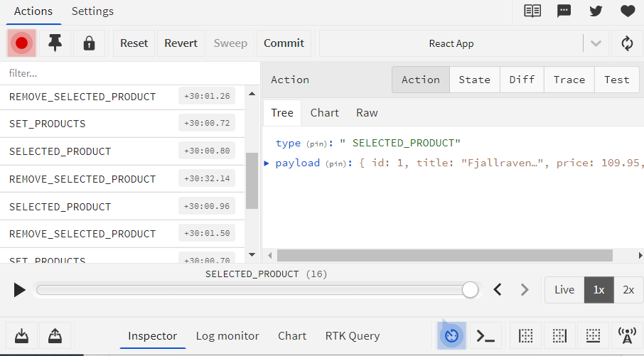644x356 pixels.
Task: Click the export state icon
Action: click(55, 336)
